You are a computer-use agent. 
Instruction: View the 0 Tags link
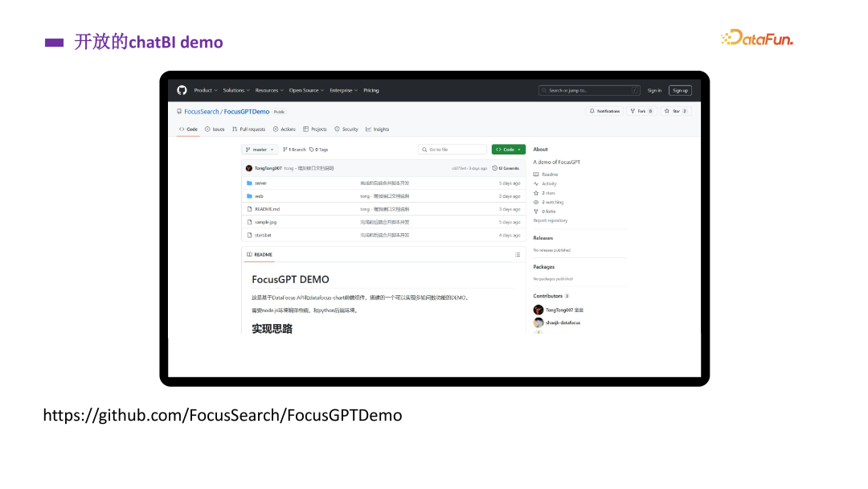click(319, 150)
